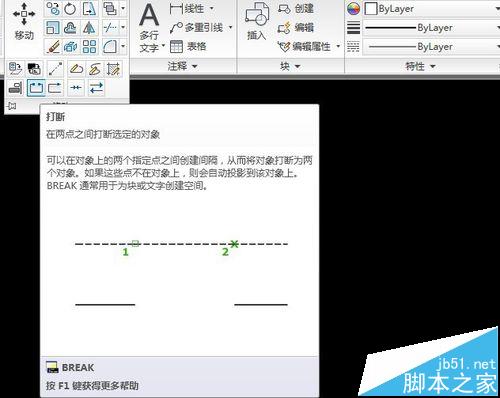The height and width of the screenshot is (398, 500).
Task: Select the Explode tool icon
Action: [70, 47]
